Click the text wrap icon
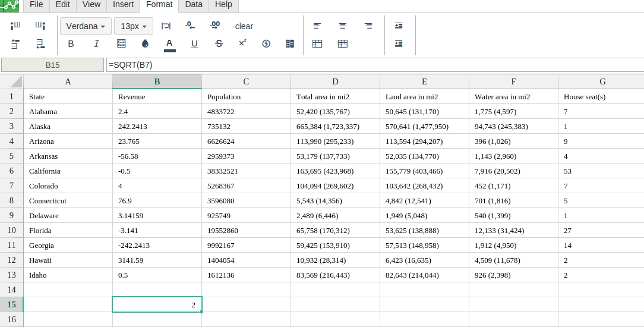Image resolution: width=644 pixels, height=327 pixels. 166,26
